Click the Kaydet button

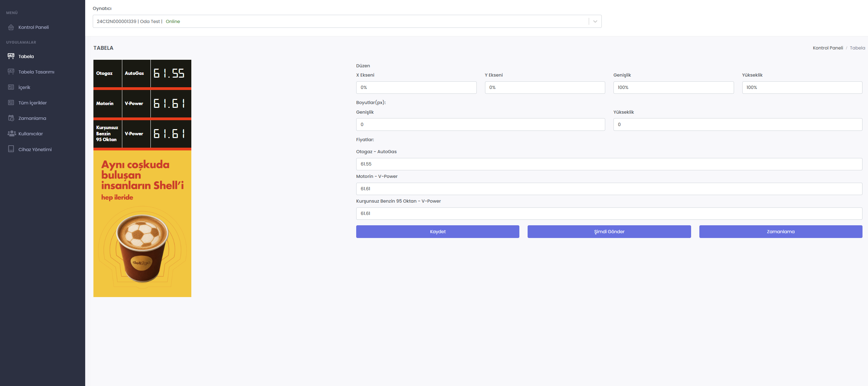[x=438, y=231]
